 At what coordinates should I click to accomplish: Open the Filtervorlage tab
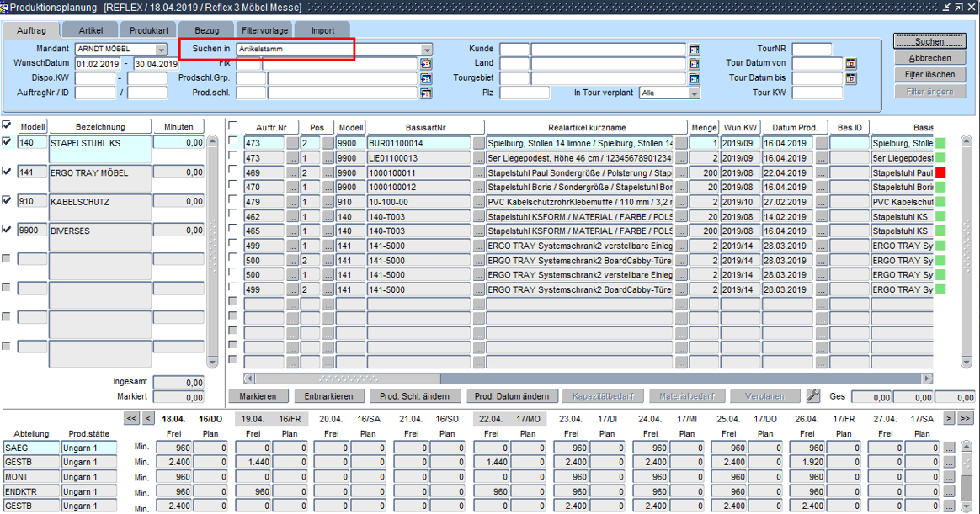[264, 30]
